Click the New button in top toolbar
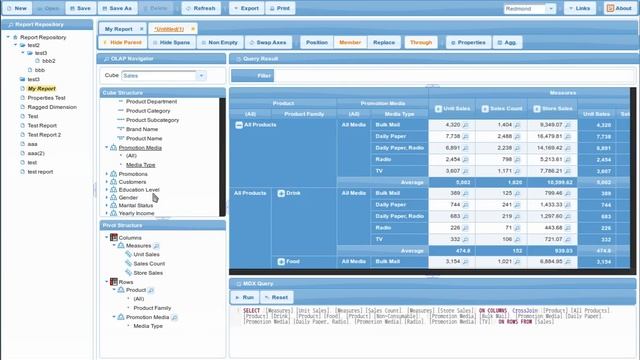The height and width of the screenshot is (360, 640). click(16, 8)
